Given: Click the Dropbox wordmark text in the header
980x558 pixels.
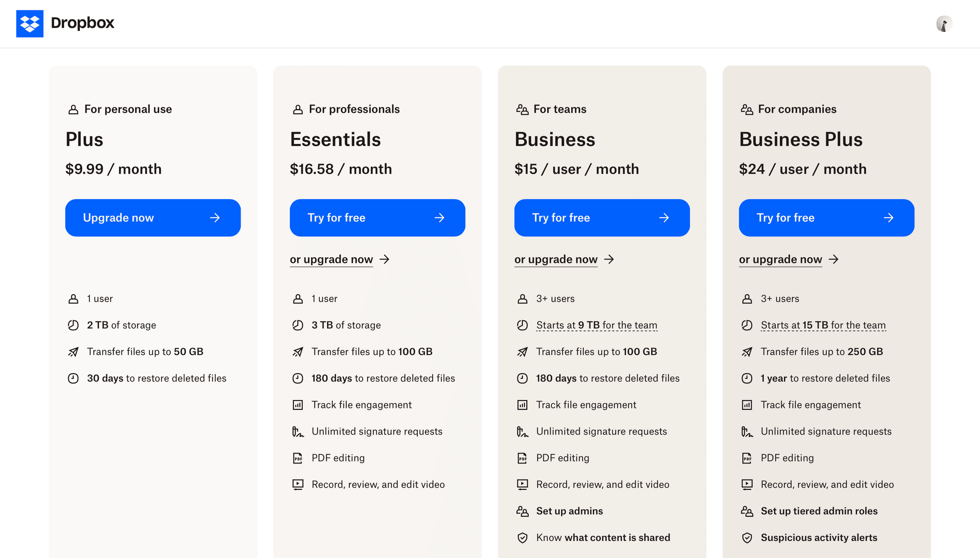Looking at the screenshot, I should tap(82, 23).
